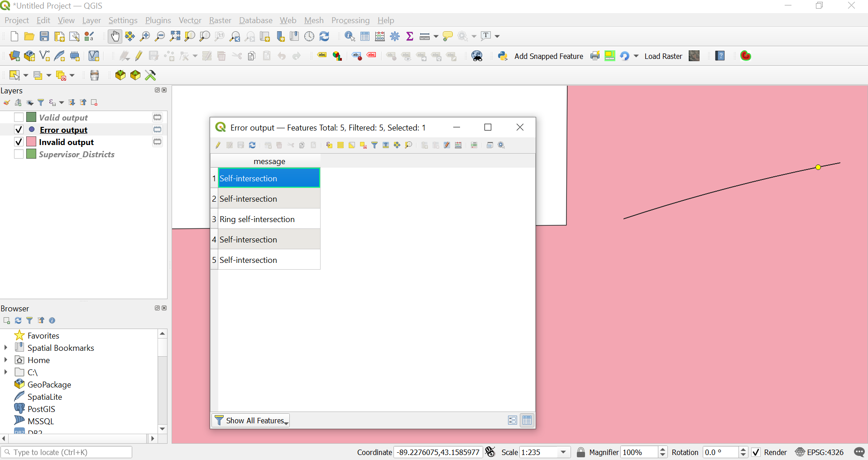The image size is (868, 460).
Task: Click the Type to locate search field
Action: tap(67, 452)
